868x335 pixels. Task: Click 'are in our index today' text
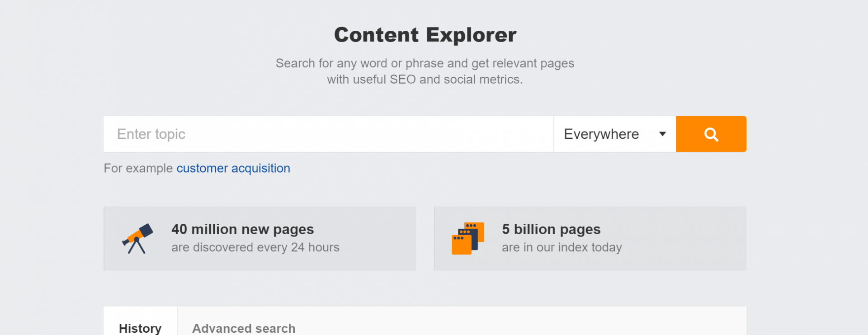pos(562,247)
